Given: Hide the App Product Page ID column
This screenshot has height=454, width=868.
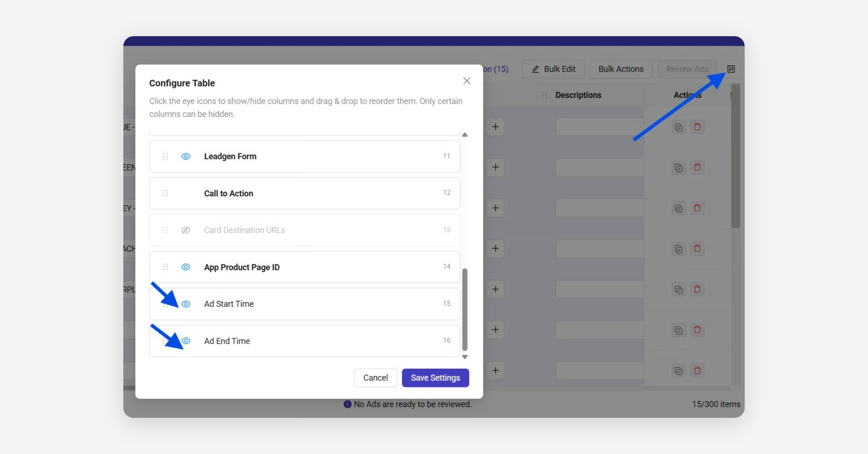Looking at the screenshot, I should pyautogui.click(x=186, y=267).
